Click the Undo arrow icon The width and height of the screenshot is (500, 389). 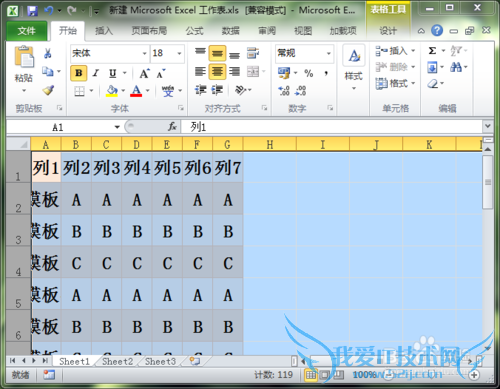click(x=49, y=11)
